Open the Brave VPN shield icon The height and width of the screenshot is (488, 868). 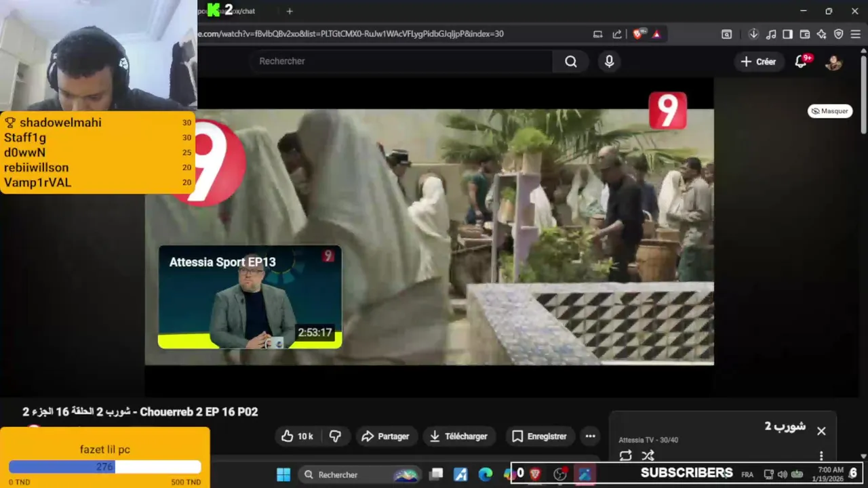(838, 34)
